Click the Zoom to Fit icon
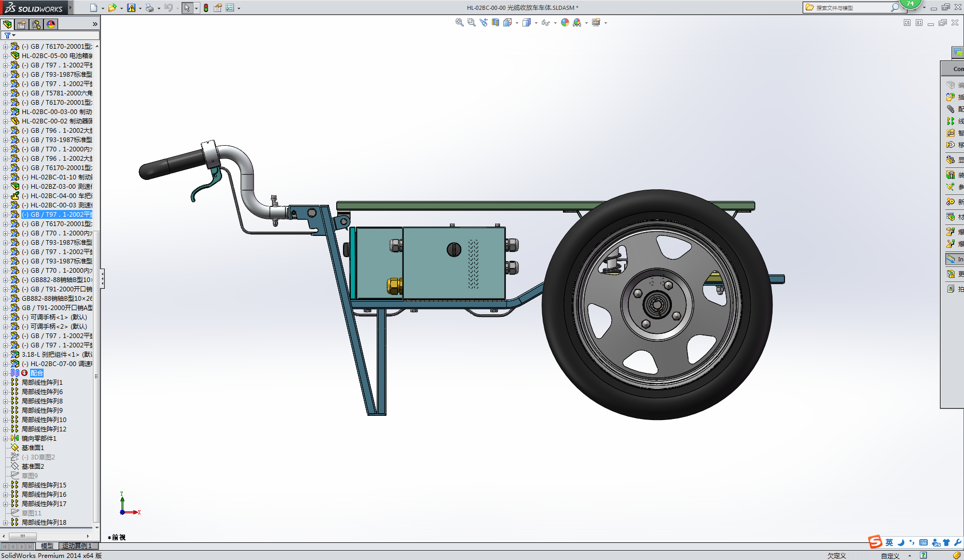Screen dimensions: 964x560 point(459,22)
